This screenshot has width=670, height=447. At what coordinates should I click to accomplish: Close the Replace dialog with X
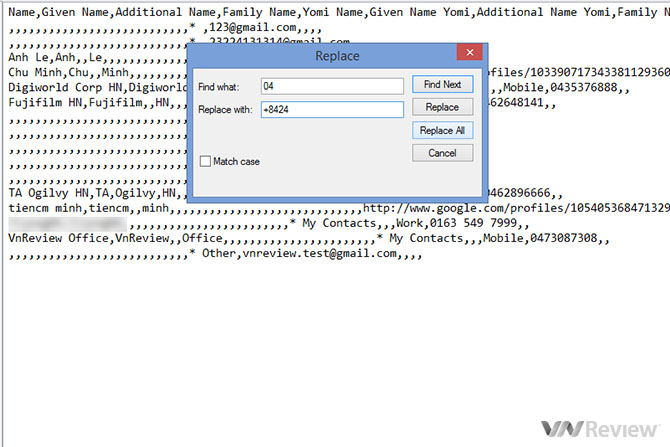click(466, 55)
